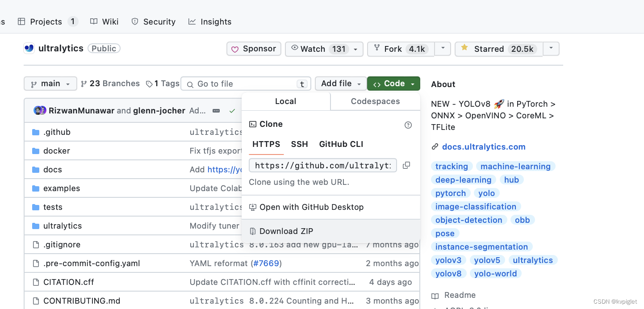Click the terminal Clone icon
644x309 pixels.
click(253, 124)
